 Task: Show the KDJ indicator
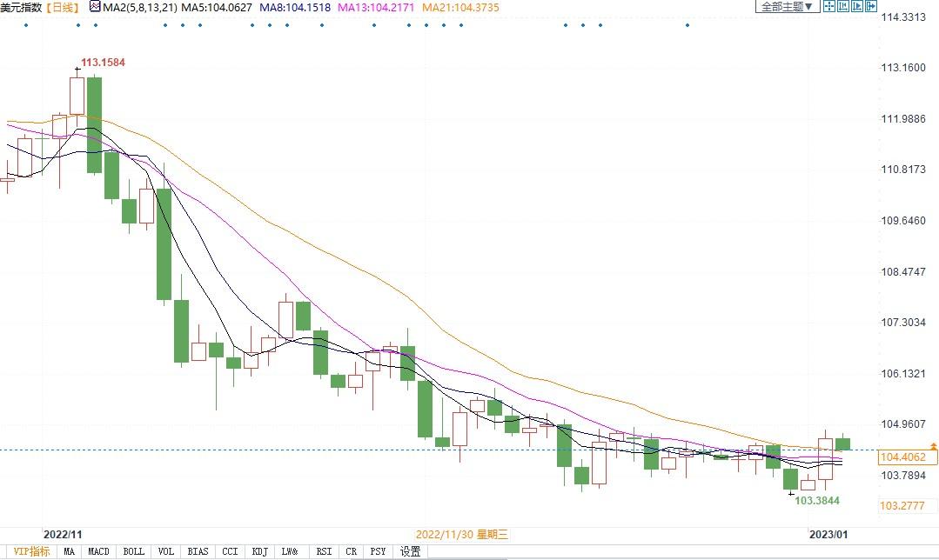[x=258, y=551]
